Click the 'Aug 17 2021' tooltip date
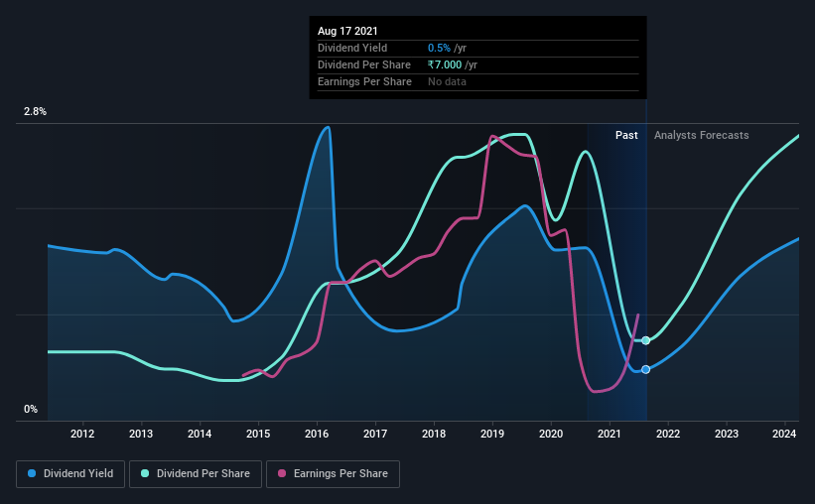Screen dimensions: 815x504 pyautogui.click(x=347, y=31)
